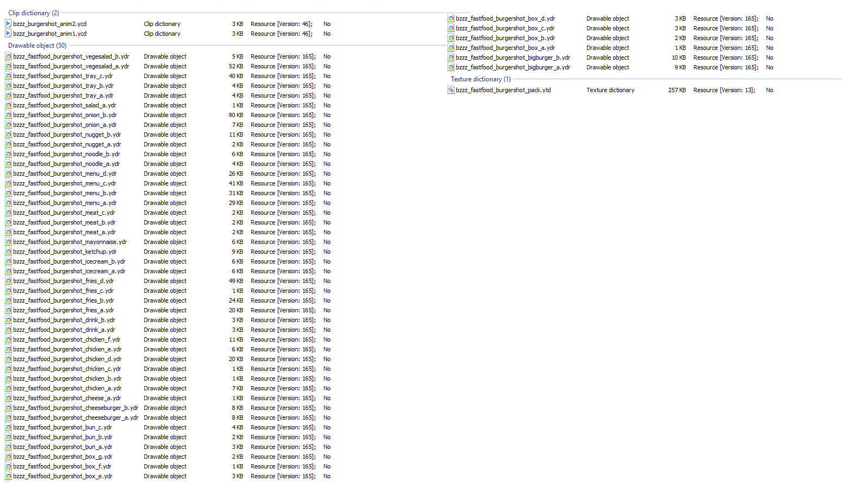Click icon of bzzz_fastfood_burgershot_tray_c.ydr
868x488 pixels.
(x=8, y=76)
